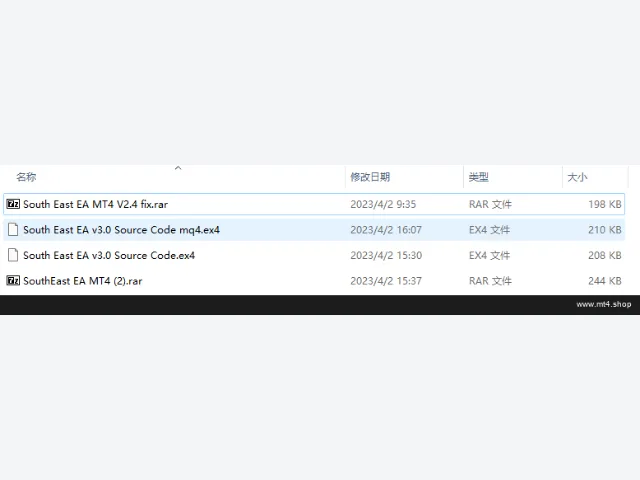Sort files by the 名称 column header

[x=26, y=177]
